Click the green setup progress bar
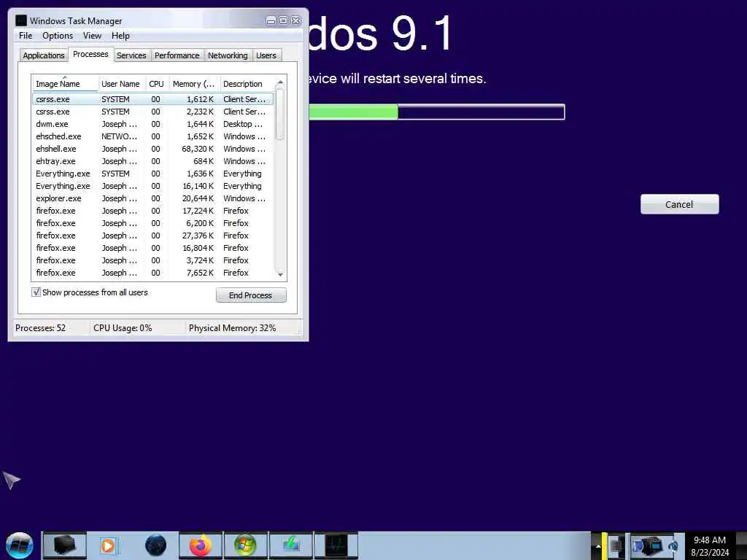This screenshot has width=747, height=560. coord(436,112)
